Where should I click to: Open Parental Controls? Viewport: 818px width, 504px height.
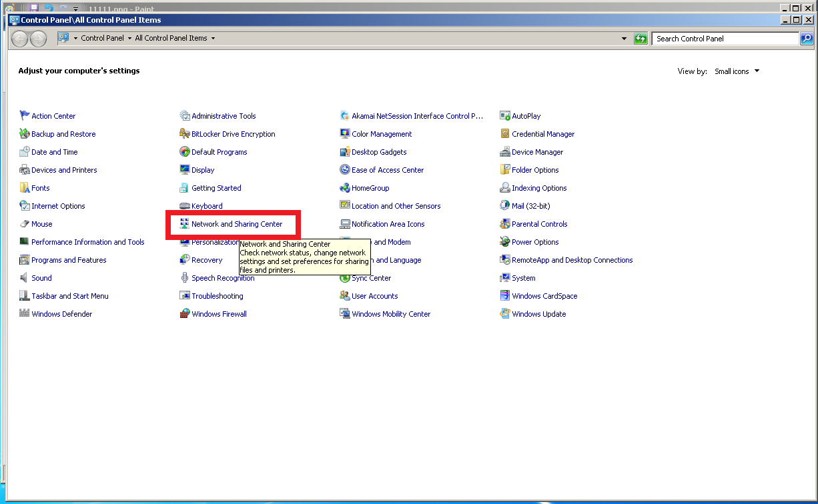pos(540,224)
